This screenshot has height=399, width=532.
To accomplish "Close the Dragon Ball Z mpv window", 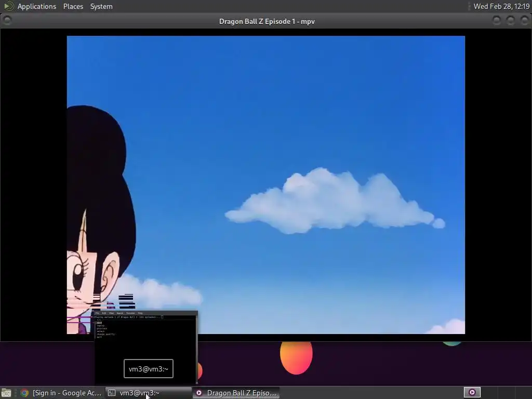I will 524,21.
